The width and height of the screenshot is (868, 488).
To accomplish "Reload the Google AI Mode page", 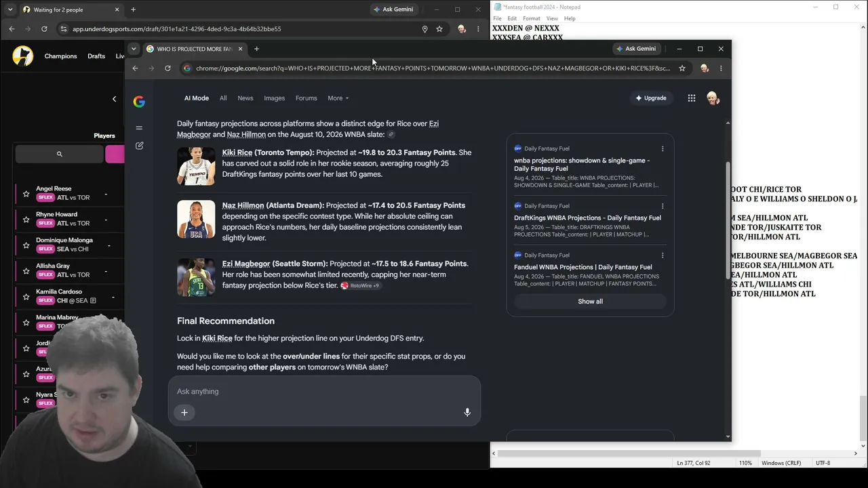I will [x=167, y=68].
